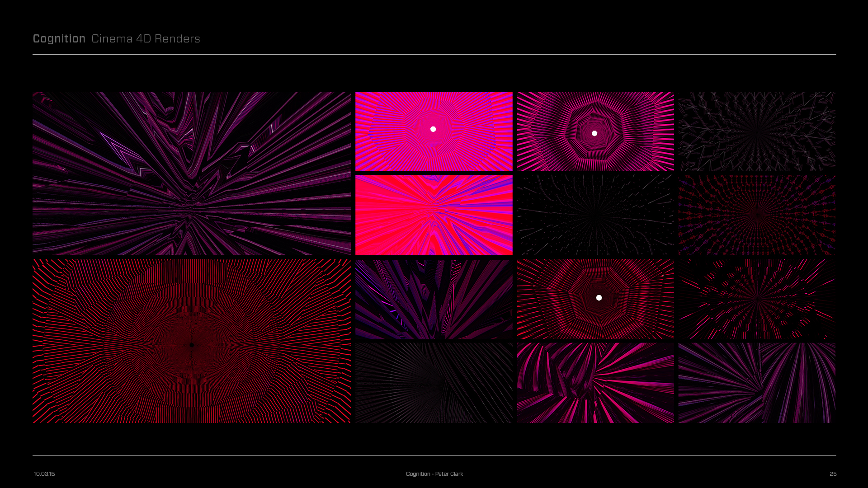The width and height of the screenshot is (868, 488).
Task: Click the Cognition - Peter Clark footer text
Action: (x=434, y=474)
